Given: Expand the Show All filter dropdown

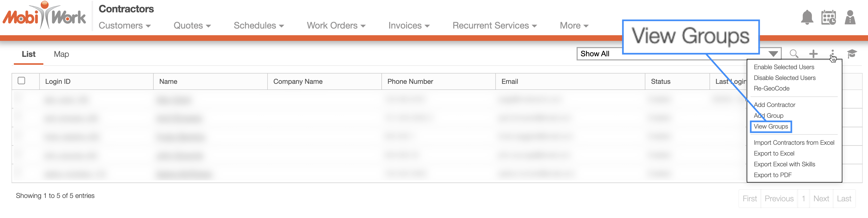Looking at the screenshot, I should point(679,54).
